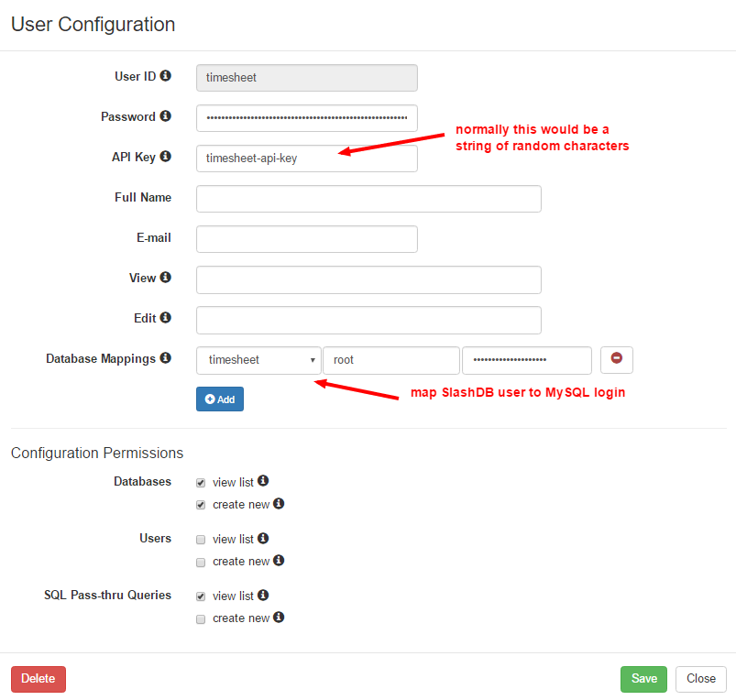This screenshot has width=736, height=700.
Task: Click info icon beside Databases create new
Action: coord(279,503)
